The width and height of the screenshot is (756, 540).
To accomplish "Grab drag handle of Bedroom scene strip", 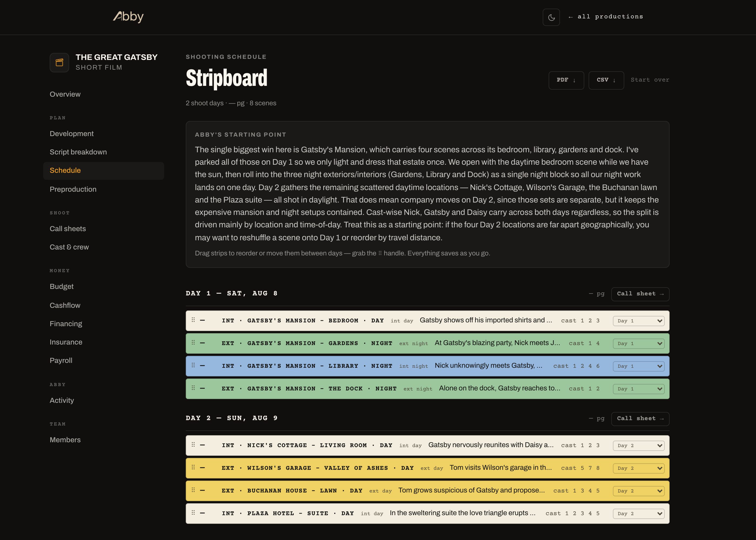I will click(x=193, y=320).
